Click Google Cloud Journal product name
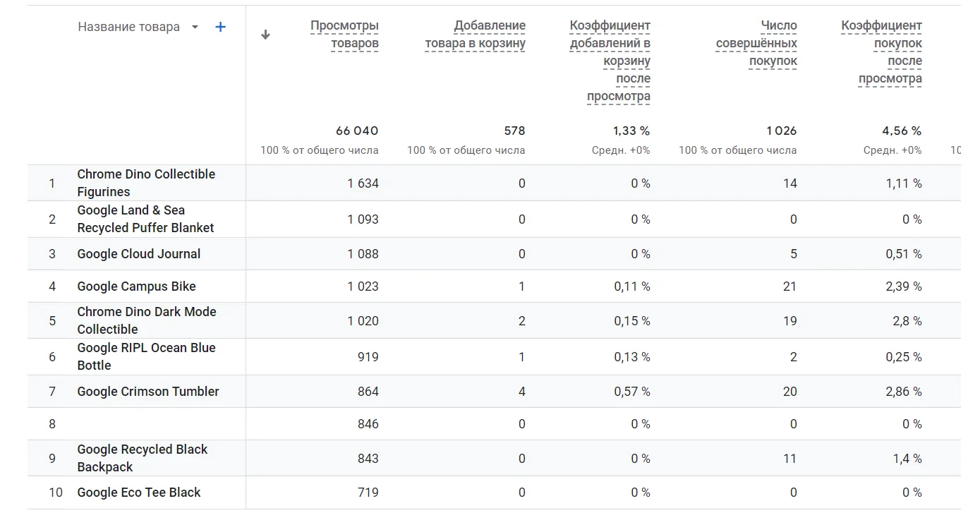 (139, 254)
